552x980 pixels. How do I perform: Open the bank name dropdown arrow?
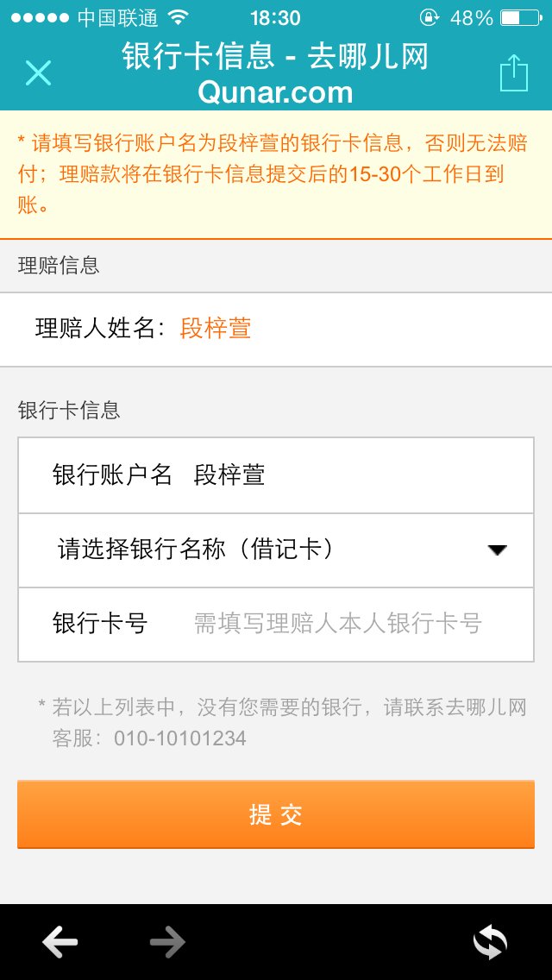click(497, 550)
